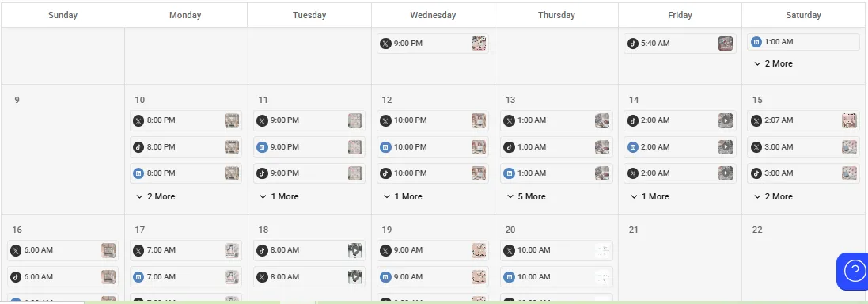Click the X icon on the 13th's 1:00 AM post

(509, 120)
